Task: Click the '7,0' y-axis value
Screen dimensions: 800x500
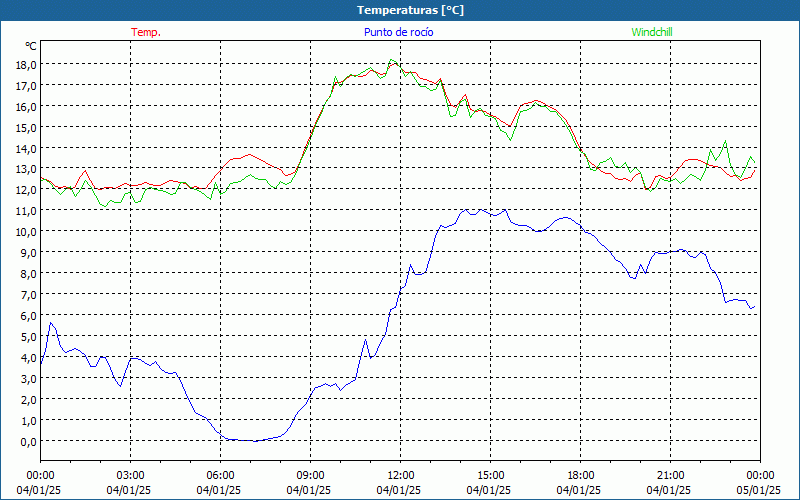Action: 31,294
